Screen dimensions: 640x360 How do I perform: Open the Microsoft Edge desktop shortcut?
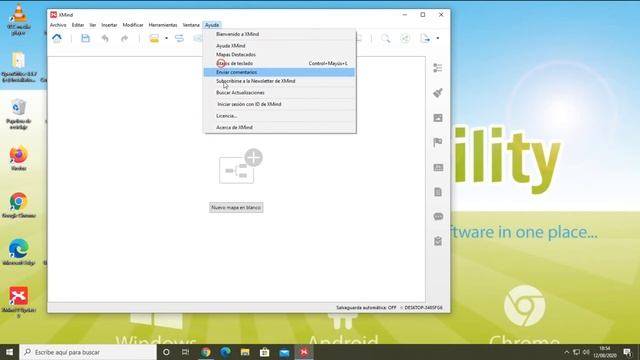coord(18,252)
